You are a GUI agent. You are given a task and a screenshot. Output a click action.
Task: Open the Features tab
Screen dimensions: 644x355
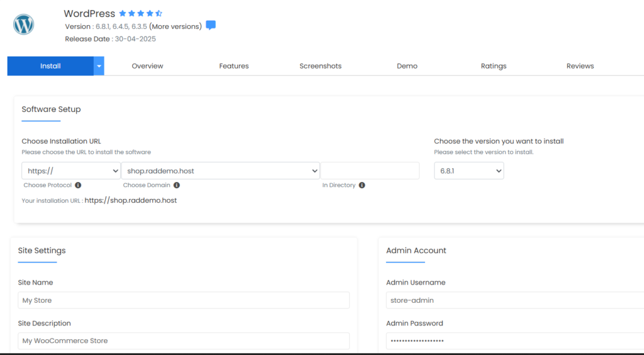click(234, 66)
